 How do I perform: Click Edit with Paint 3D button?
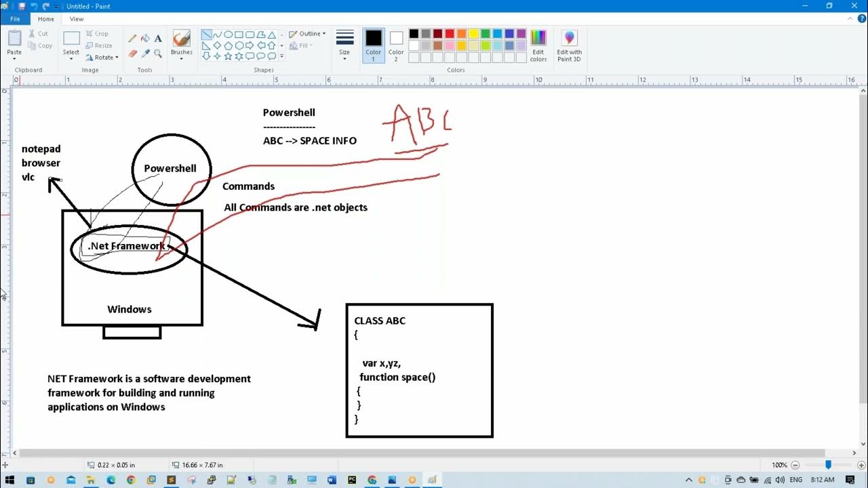tap(569, 45)
